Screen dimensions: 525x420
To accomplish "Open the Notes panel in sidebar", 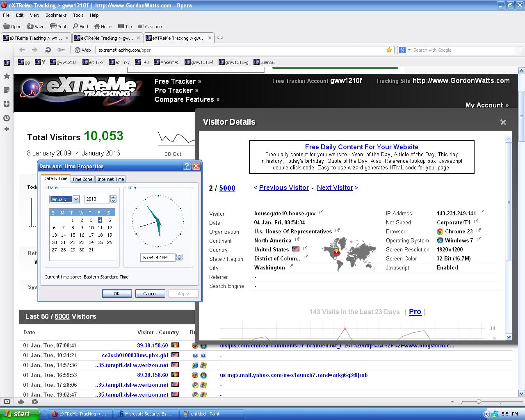I will tap(7, 90).
